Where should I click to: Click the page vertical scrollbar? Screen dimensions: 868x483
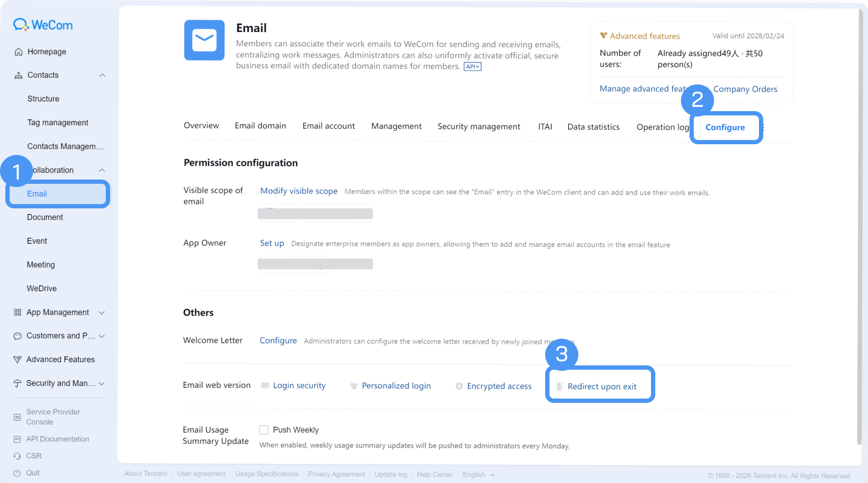point(859,227)
